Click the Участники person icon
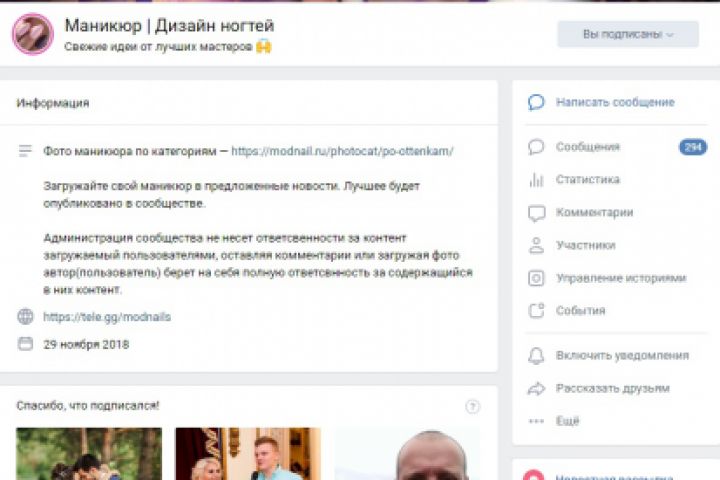This screenshot has width=720, height=480. pyautogui.click(x=536, y=245)
